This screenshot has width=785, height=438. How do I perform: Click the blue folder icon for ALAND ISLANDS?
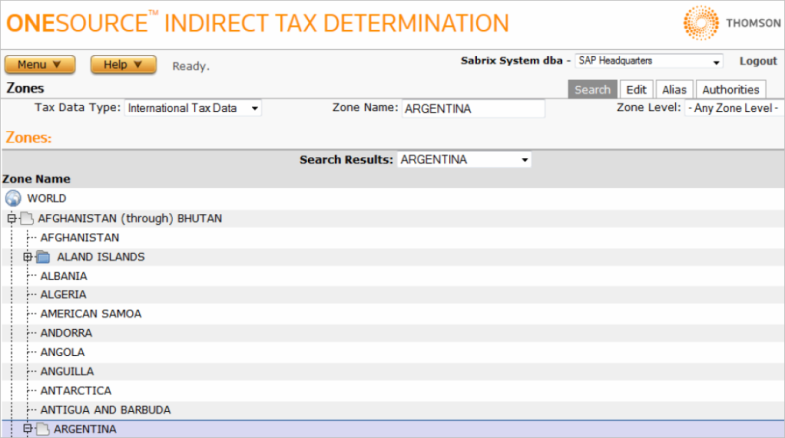43,257
